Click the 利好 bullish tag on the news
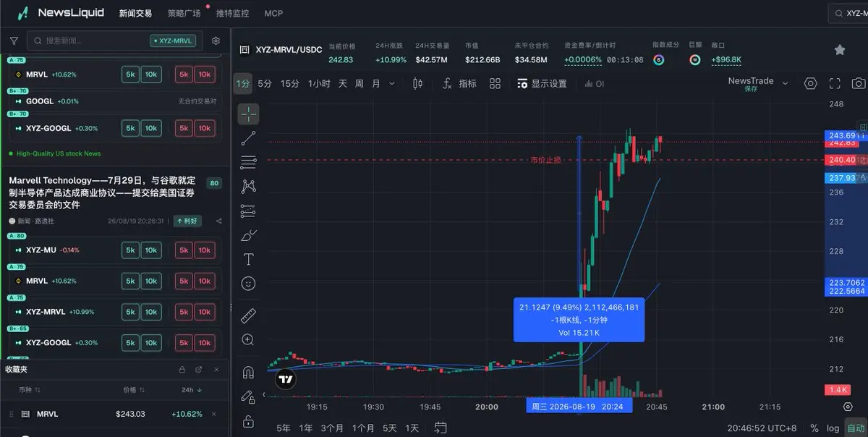This screenshot has height=437, width=868. pyautogui.click(x=188, y=221)
